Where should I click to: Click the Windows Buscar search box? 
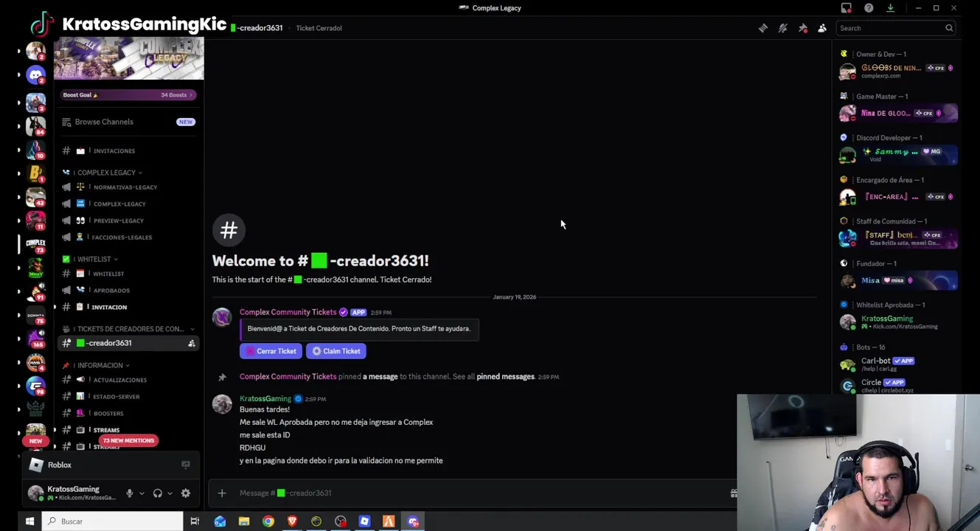pos(112,521)
